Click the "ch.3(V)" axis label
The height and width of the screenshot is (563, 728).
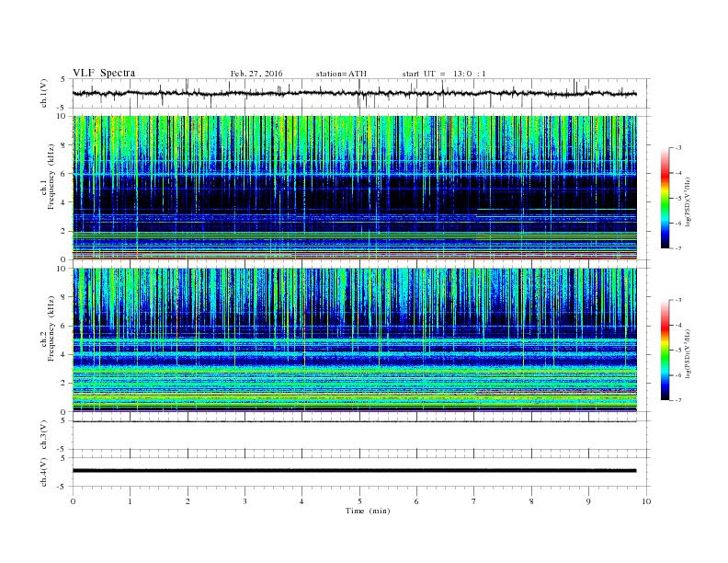coord(44,435)
